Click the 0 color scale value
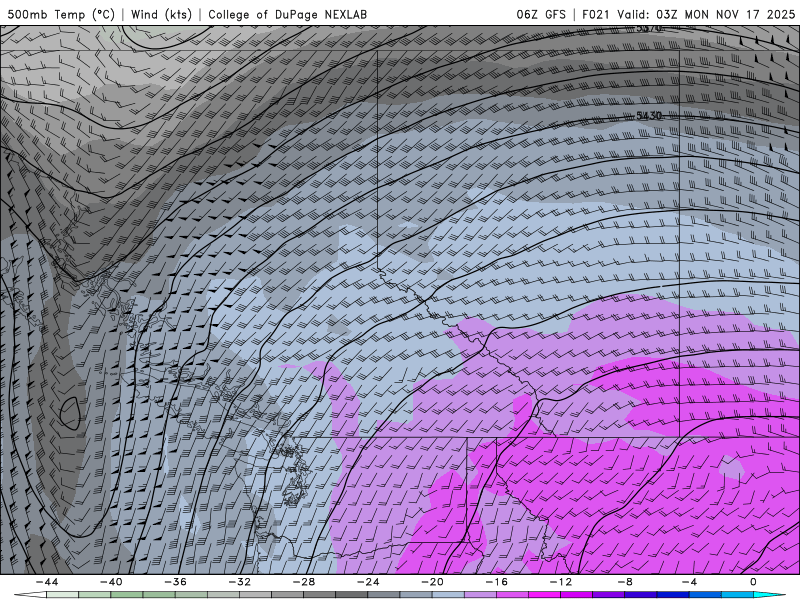Screen dimensions: 800x600 coord(753,582)
